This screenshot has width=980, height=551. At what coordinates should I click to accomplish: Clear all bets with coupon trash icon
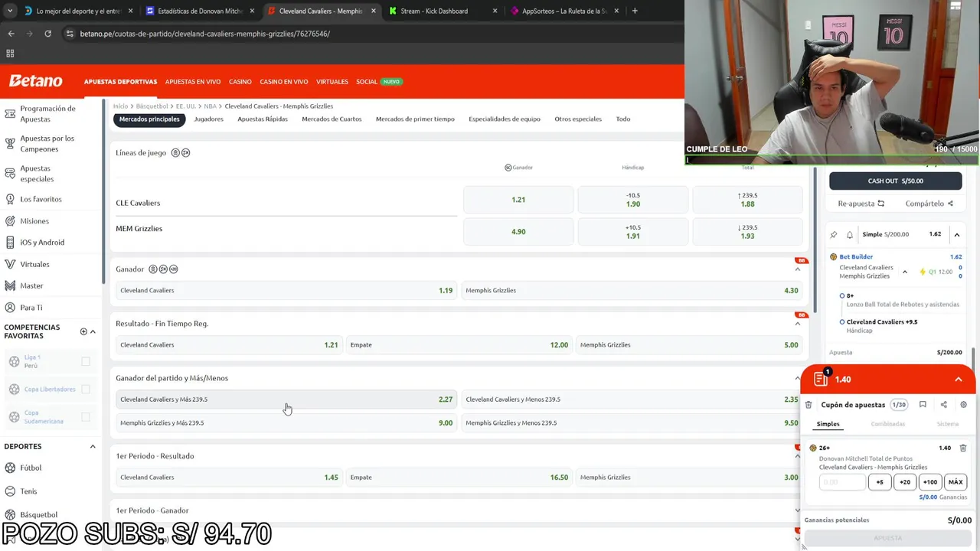coord(808,405)
